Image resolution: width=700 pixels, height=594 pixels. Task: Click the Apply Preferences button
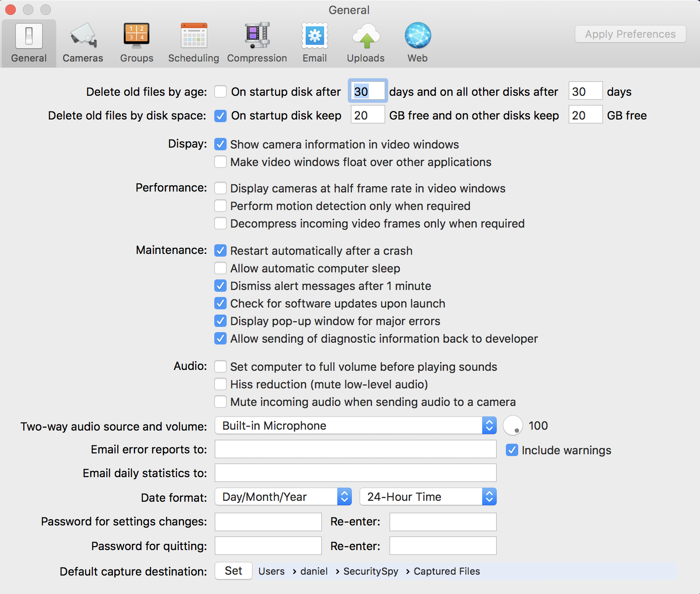[630, 34]
